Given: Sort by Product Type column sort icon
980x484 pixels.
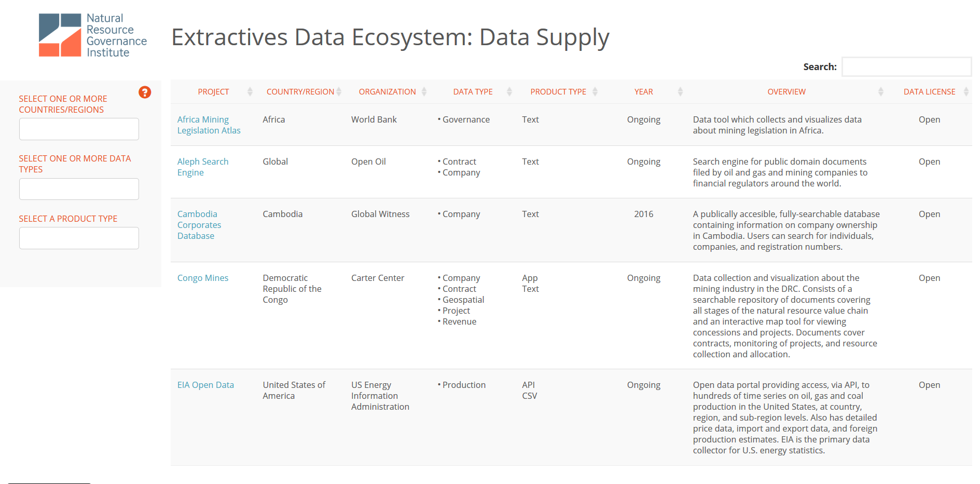Looking at the screenshot, I should [595, 92].
